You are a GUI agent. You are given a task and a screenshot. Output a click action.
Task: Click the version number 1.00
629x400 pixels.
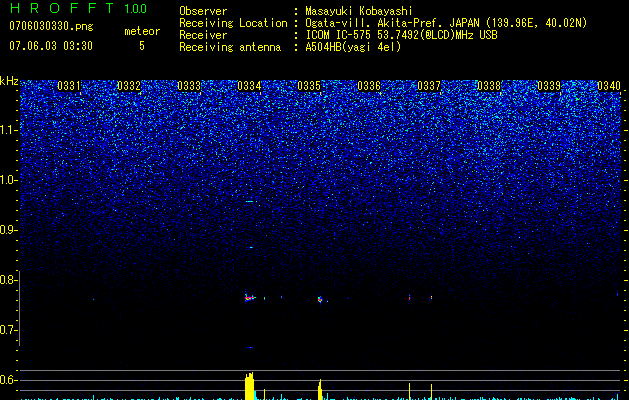[135, 8]
